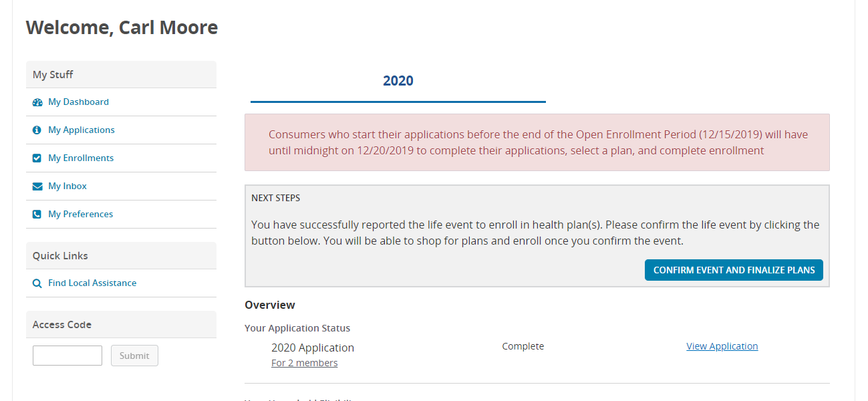Click the checkmark icon beside My Enrollments
This screenshot has height=401, width=868.
click(x=37, y=158)
